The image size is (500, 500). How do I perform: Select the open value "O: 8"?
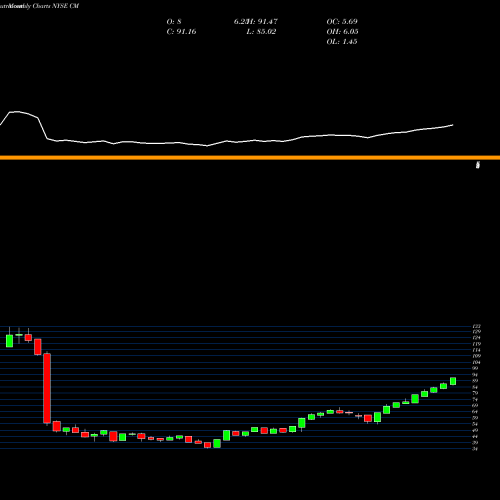[x=174, y=22]
